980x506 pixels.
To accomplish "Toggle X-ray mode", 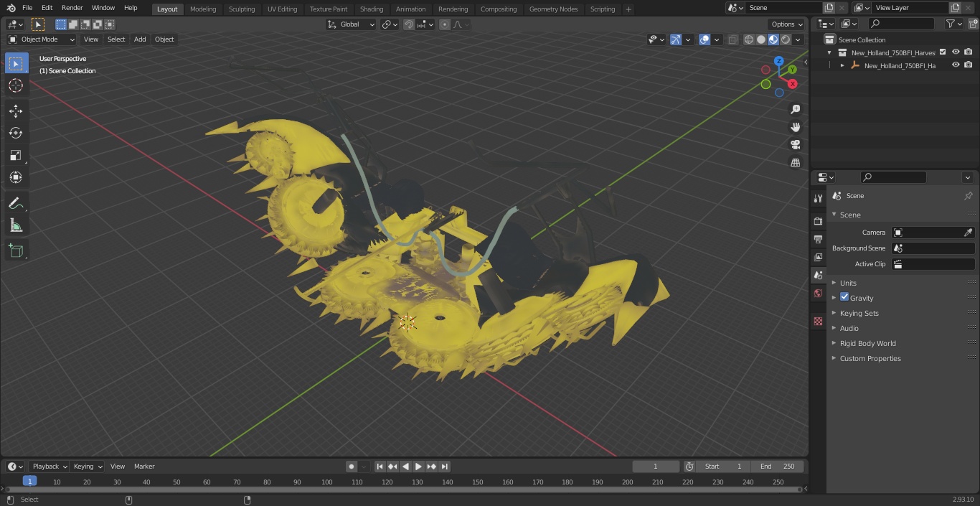I will [732, 39].
